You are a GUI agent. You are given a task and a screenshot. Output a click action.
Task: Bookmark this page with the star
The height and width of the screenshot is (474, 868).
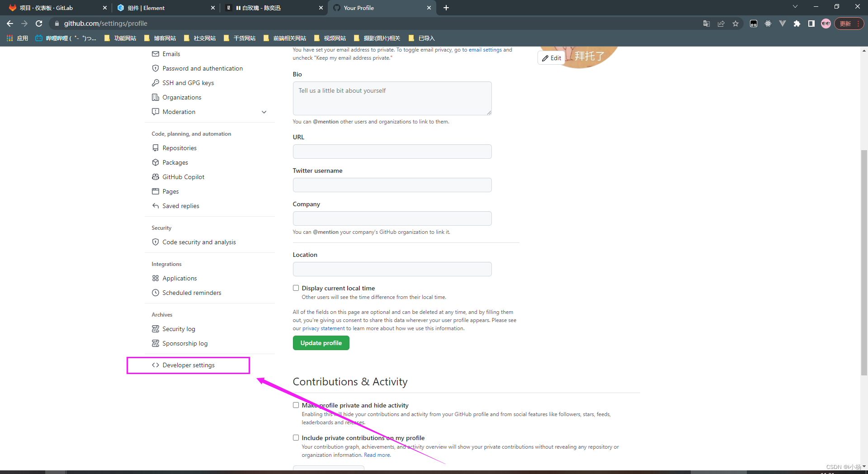(736, 24)
